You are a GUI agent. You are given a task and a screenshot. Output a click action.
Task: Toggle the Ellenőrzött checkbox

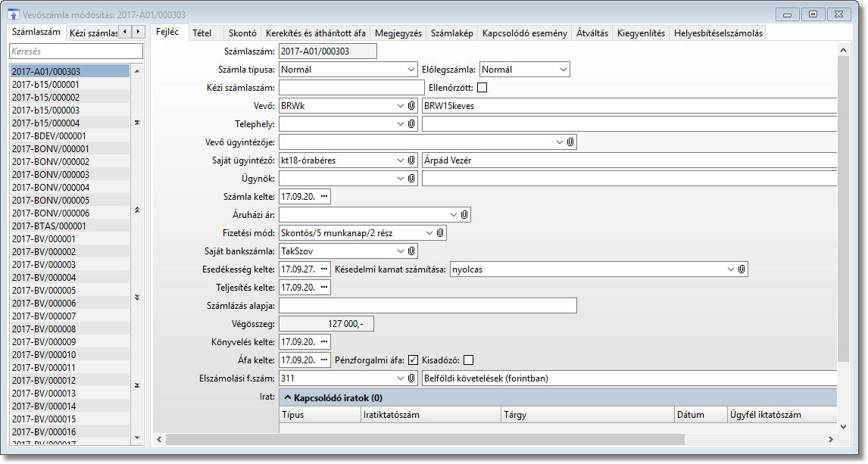[x=482, y=87]
